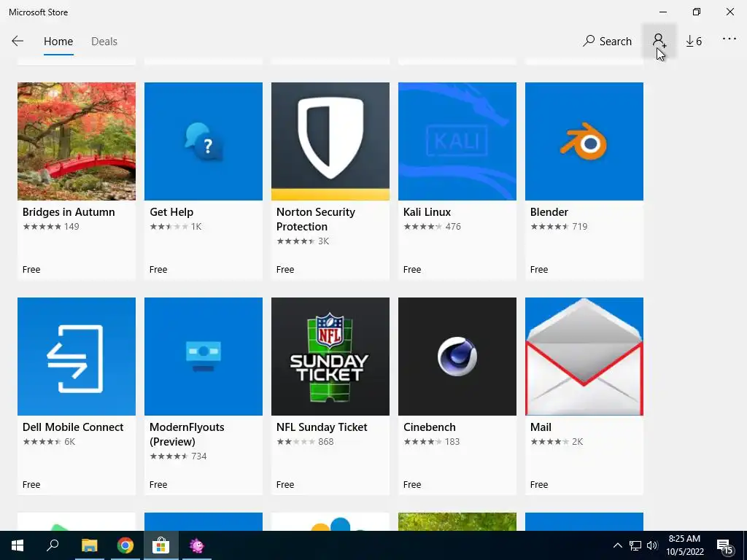747x560 pixels.
Task: Click Free price under Blender
Action: (x=539, y=270)
